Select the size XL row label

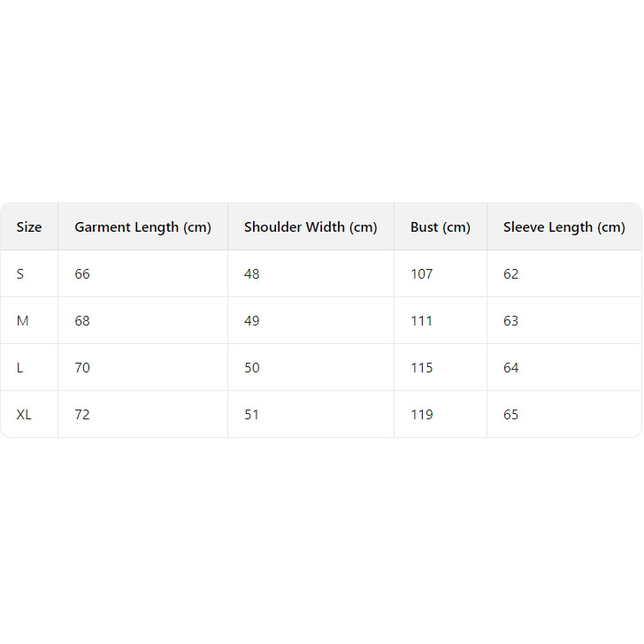24,415
